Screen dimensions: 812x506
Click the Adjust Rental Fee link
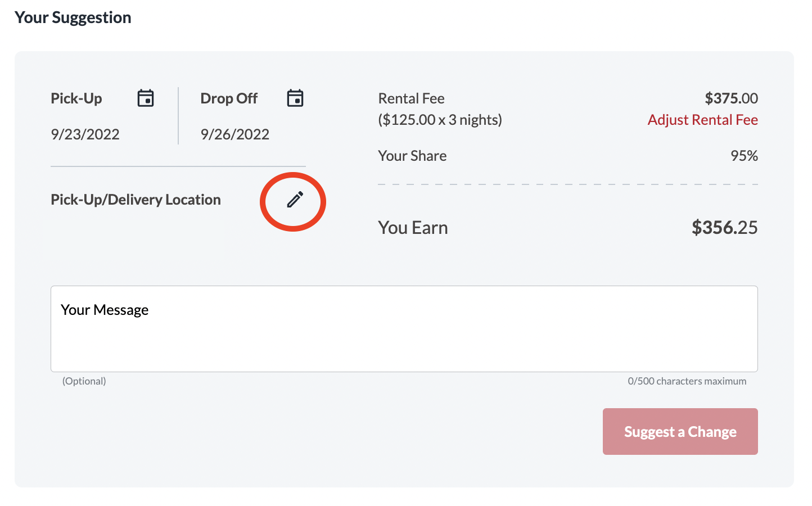(x=702, y=120)
